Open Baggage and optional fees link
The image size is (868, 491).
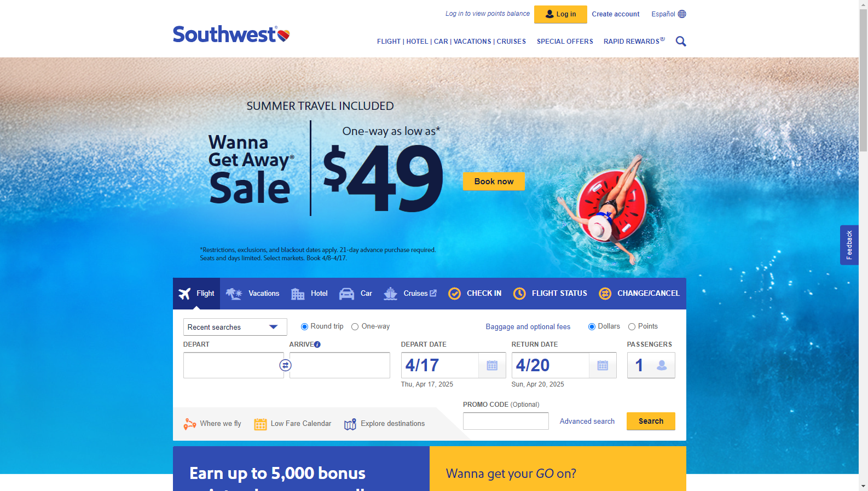point(528,327)
